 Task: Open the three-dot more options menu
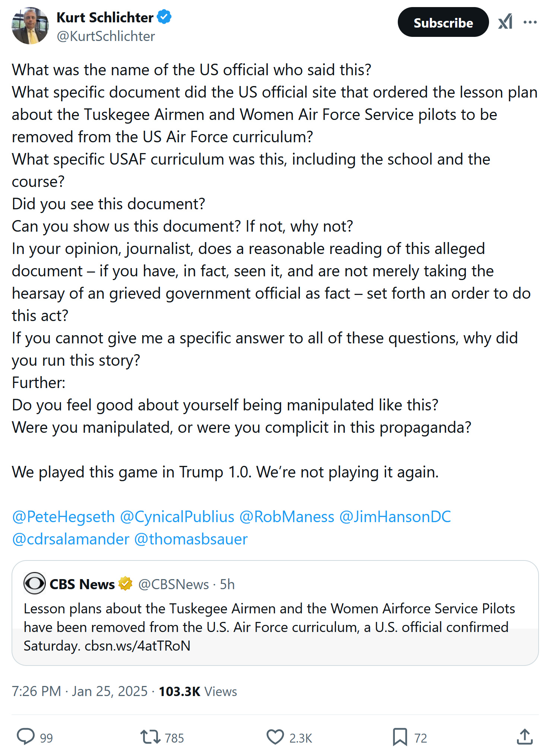pyautogui.click(x=530, y=22)
